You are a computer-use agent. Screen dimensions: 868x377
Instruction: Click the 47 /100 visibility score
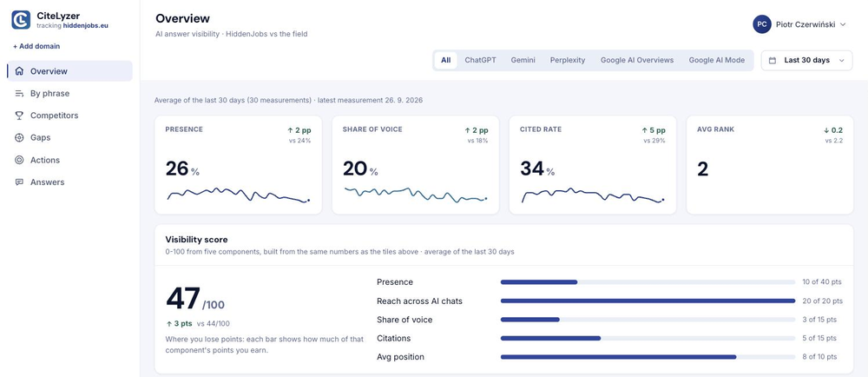[x=194, y=300]
